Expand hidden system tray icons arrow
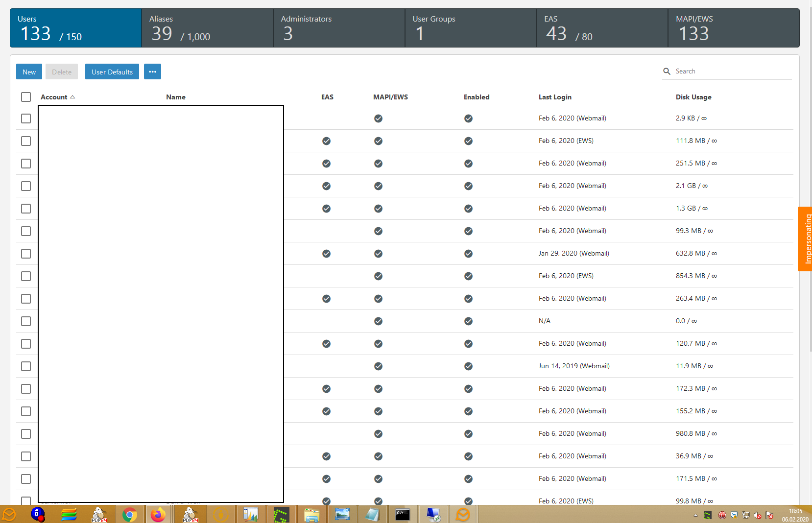 [x=695, y=515]
